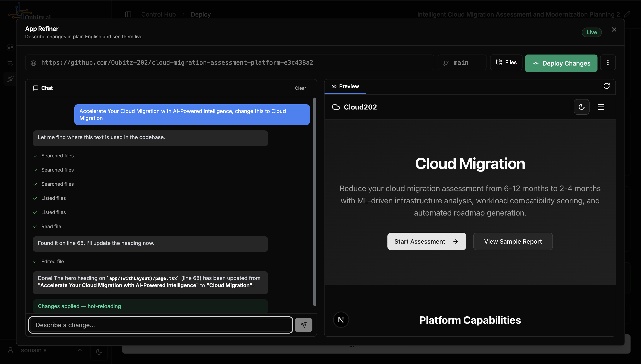The width and height of the screenshot is (641, 364).
Task: Clear the chat history
Action: click(x=300, y=88)
